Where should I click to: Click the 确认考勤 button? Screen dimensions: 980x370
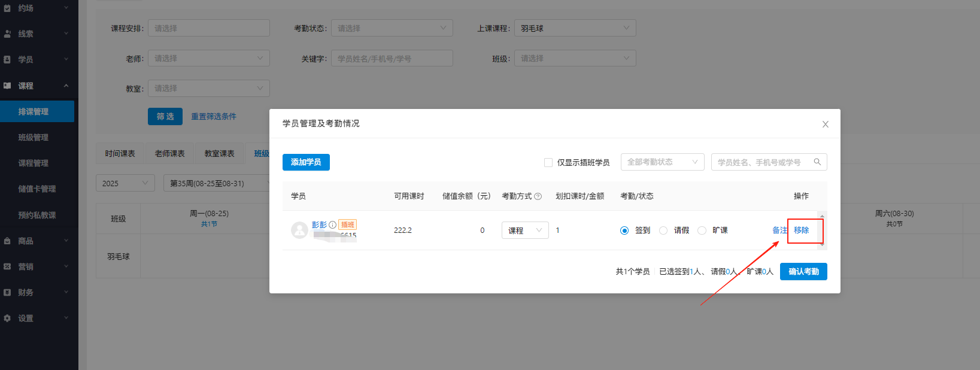click(x=803, y=271)
